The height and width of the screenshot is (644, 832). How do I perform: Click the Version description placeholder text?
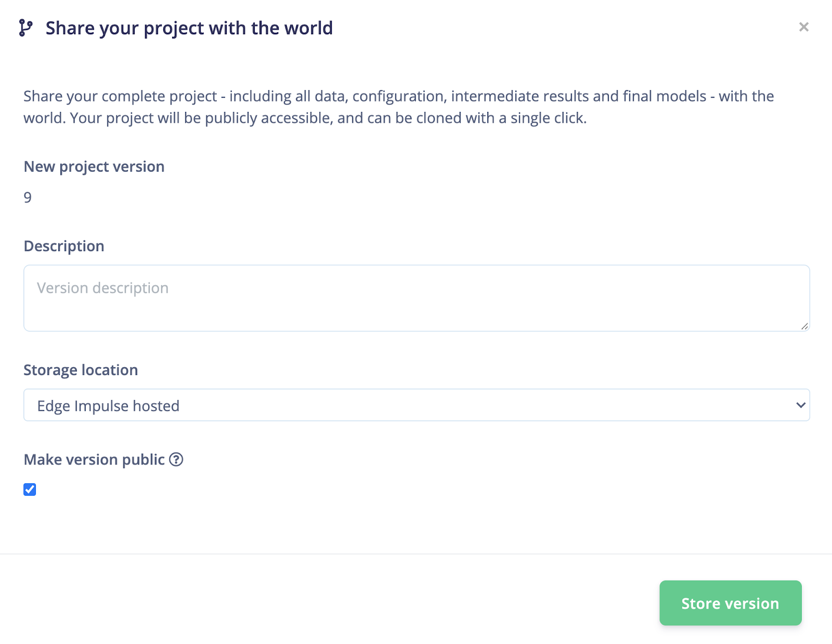(103, 288)
